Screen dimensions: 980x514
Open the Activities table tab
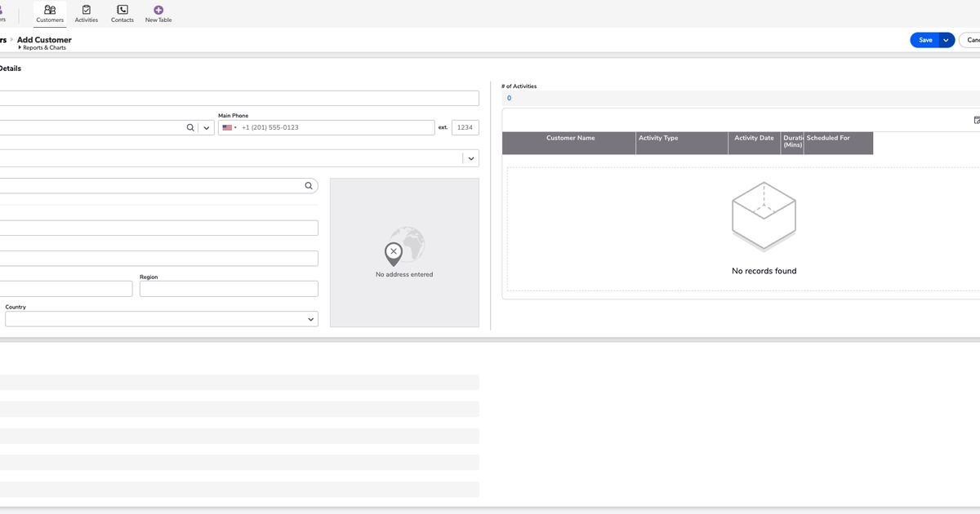pos(87,14)
